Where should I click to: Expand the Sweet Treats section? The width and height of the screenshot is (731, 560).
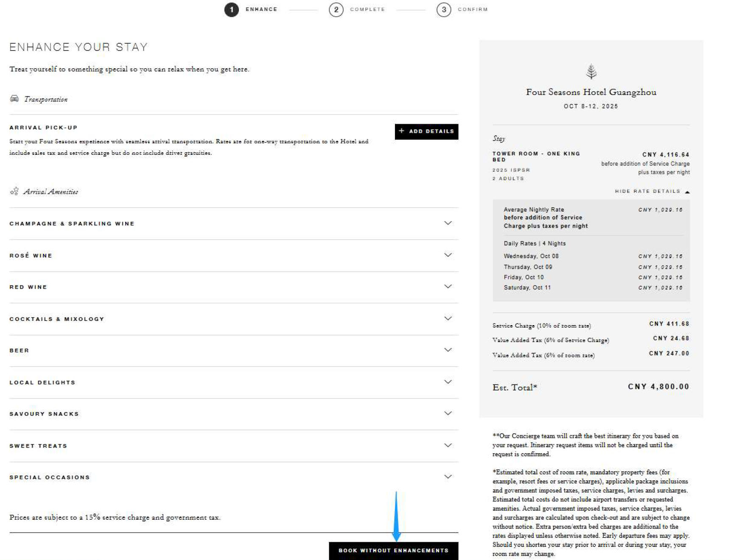tap(234, 446)
